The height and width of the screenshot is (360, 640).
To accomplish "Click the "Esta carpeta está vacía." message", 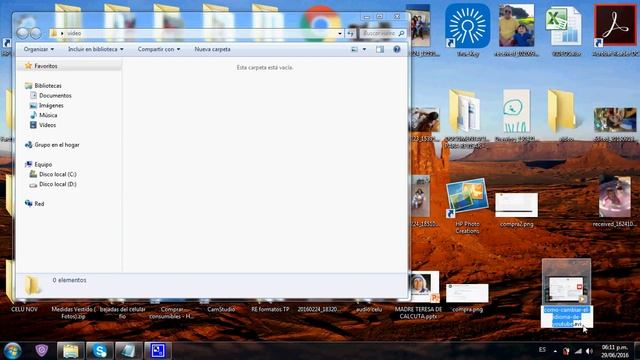I will click(x=265, y=67).
